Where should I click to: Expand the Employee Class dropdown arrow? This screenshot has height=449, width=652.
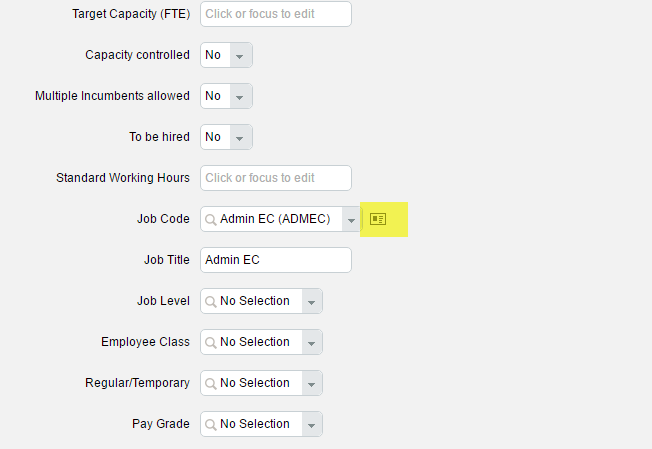tap(312, 342)
